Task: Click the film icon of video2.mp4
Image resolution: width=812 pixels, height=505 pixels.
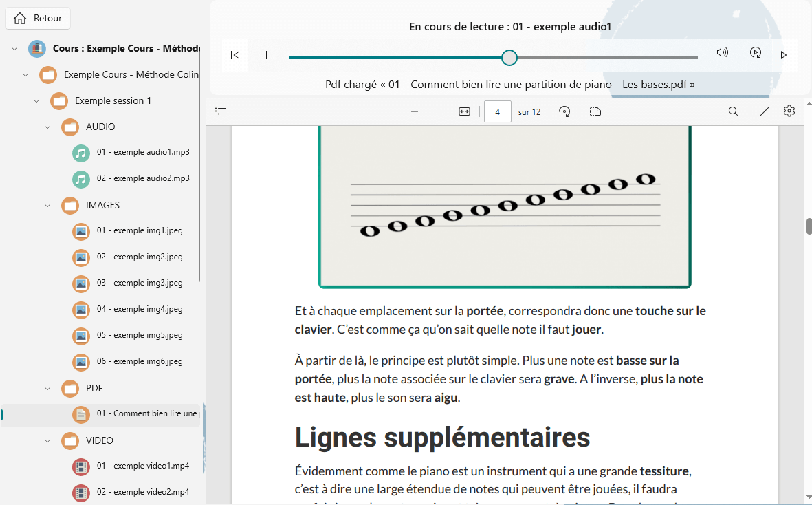Action: tap(80, 493)
